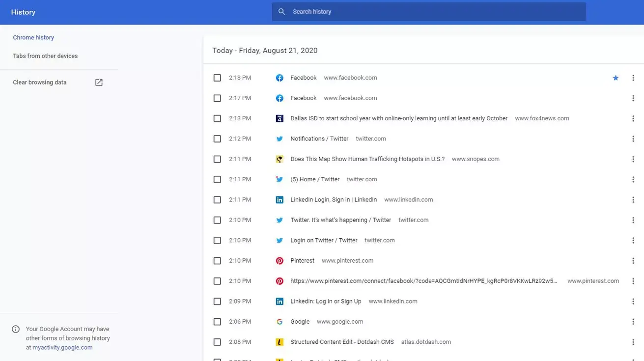
Task: Open the Does This Map Show Human Trafficking link
Action: click(x=367, y=159)
